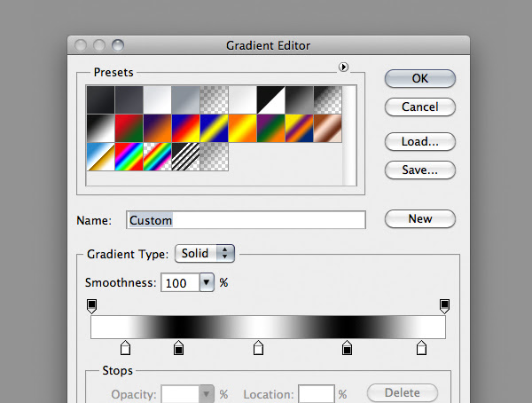The image size is (532, 403).
Task: Open the Opacity percentage dropdown arrow
Action: pos(207,394)
